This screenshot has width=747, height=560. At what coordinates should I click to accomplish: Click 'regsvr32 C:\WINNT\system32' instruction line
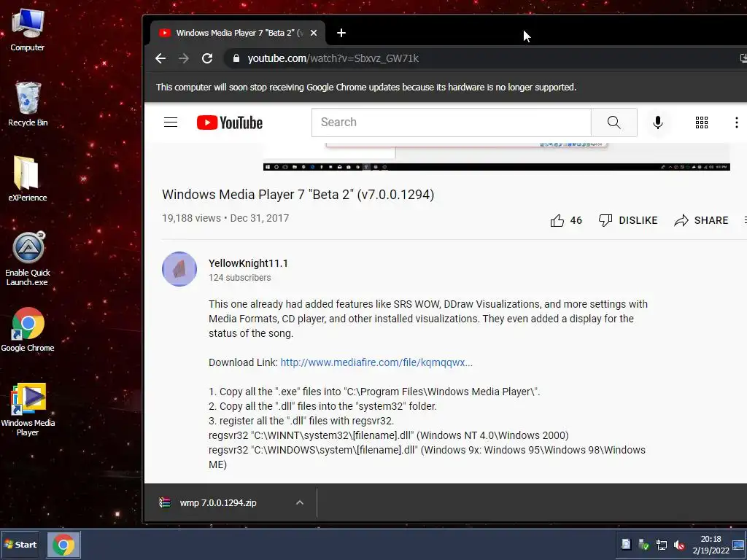click(388, 435)
